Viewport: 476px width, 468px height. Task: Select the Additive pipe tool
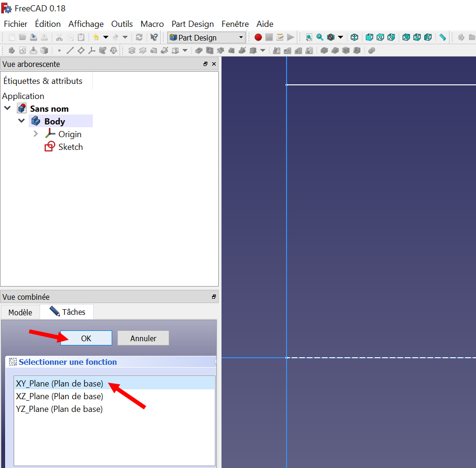click(164, 50)
